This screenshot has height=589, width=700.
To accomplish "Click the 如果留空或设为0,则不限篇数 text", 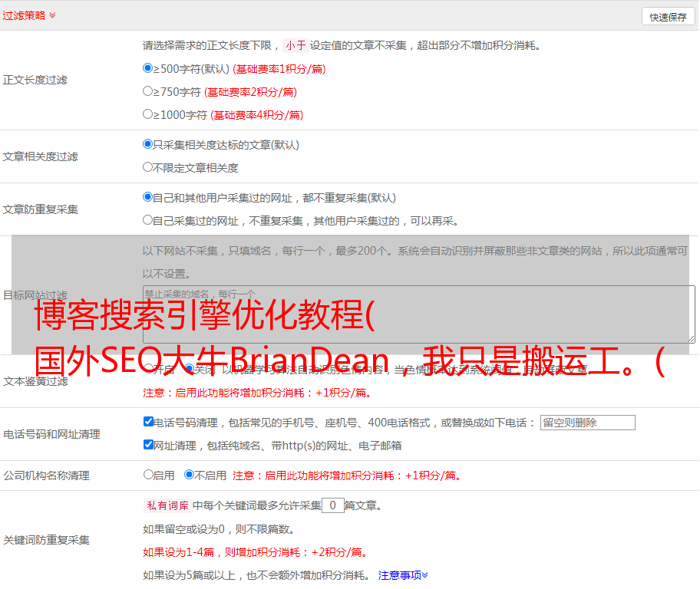I will pyautogui.click(x=219, y=529).
